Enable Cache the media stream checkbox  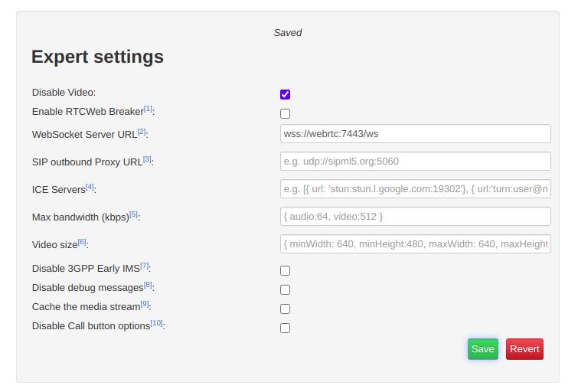(285, 309)
